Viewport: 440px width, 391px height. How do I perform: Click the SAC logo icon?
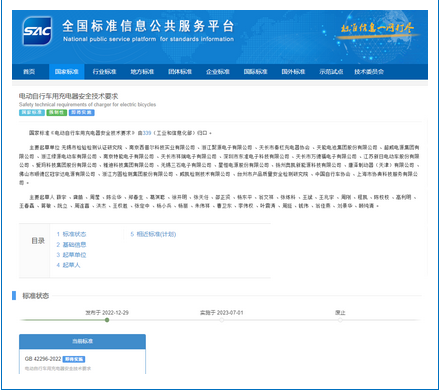(37, 31)
